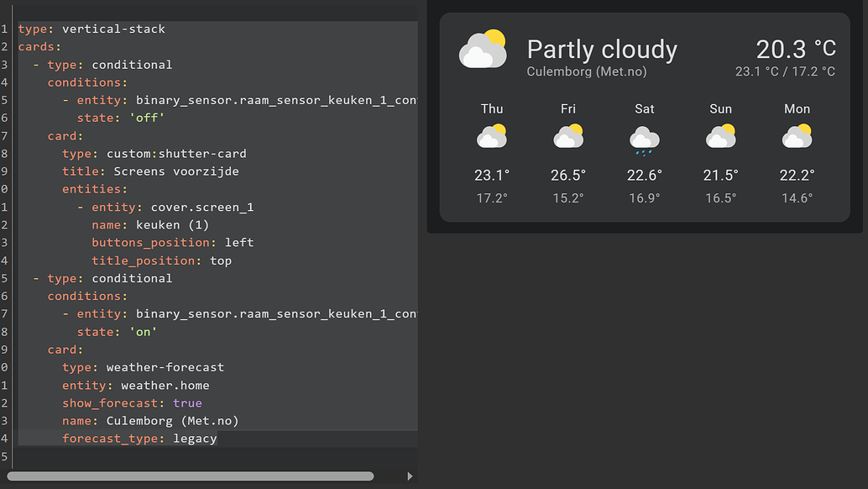This screenshot has width=868, height=489.
Task: Click the '23.1 °C / 17.2 °C' range
Action: 785,71
